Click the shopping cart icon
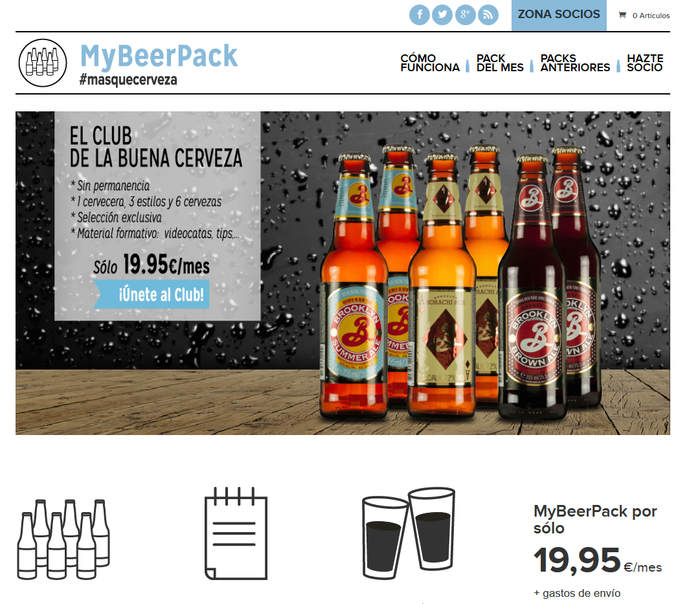Image resolution: width=700 pixels, height=604 pixels. [622, 15]
